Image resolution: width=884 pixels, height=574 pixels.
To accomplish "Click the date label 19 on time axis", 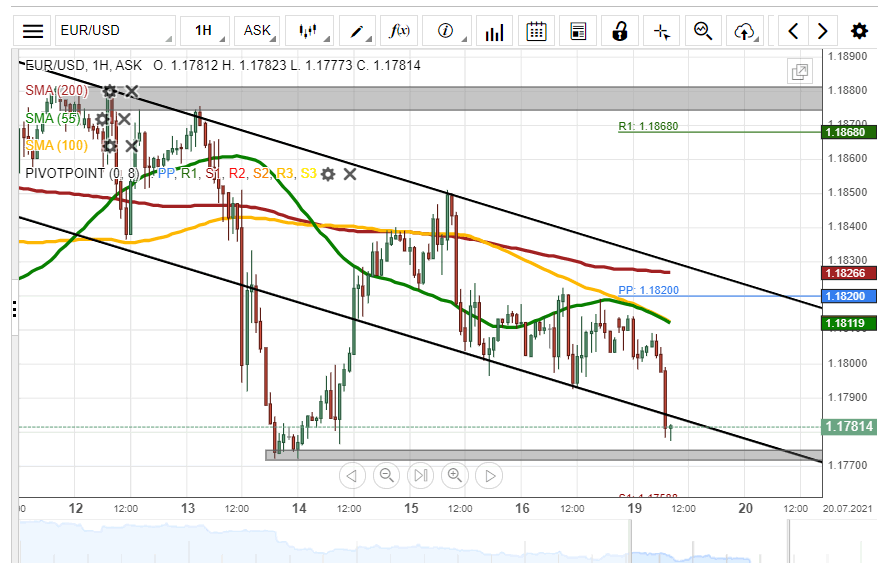I will pyautogui.click(x=634, y=508).
